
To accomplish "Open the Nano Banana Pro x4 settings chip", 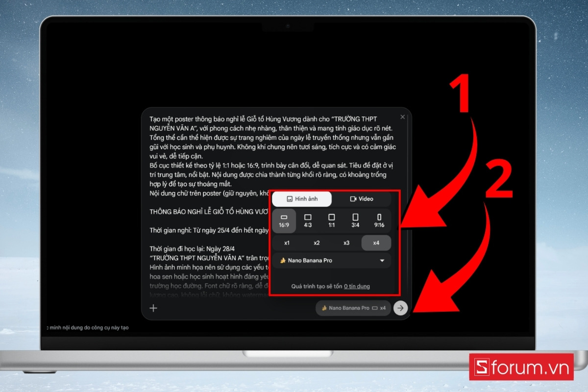I will [353, 308].
